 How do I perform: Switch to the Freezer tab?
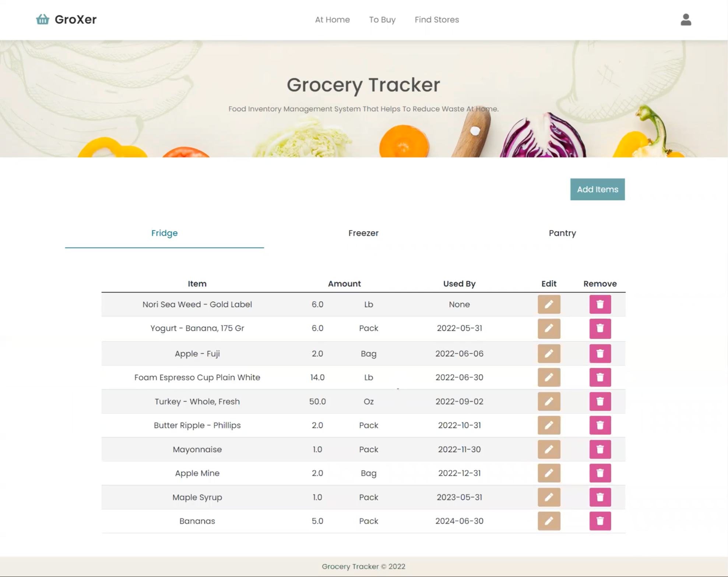click(x=363, y=233)
